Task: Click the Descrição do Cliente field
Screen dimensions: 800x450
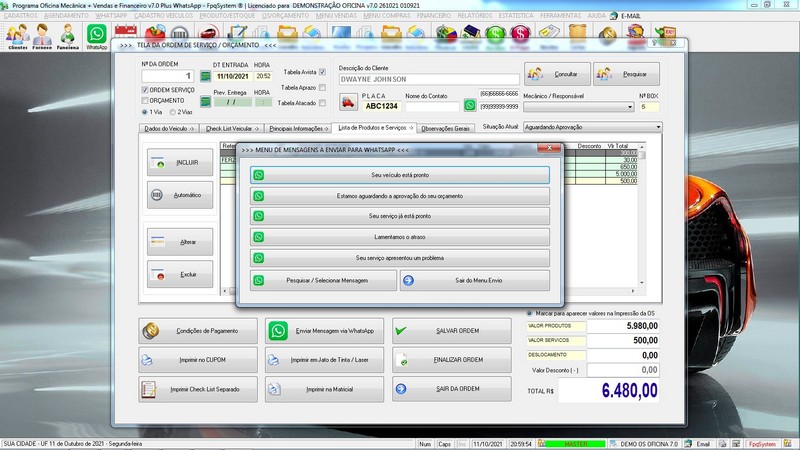Action: point(429,80)
